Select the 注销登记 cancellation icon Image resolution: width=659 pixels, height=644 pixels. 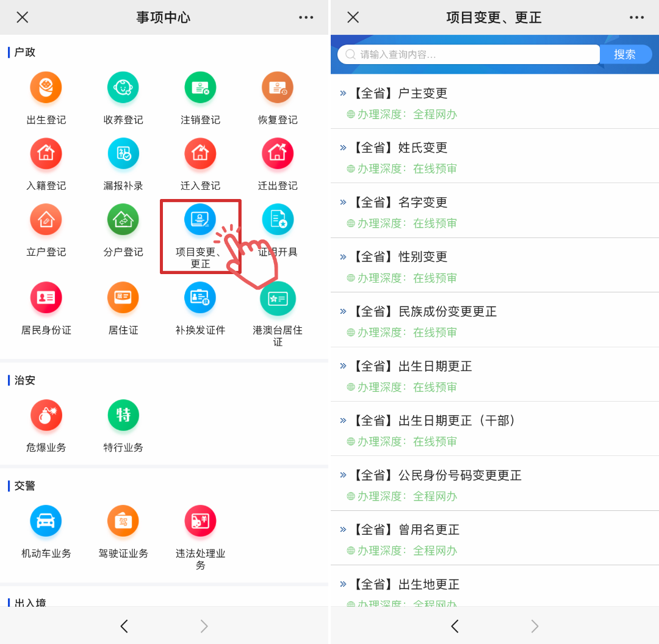click(x=200, y=88)
